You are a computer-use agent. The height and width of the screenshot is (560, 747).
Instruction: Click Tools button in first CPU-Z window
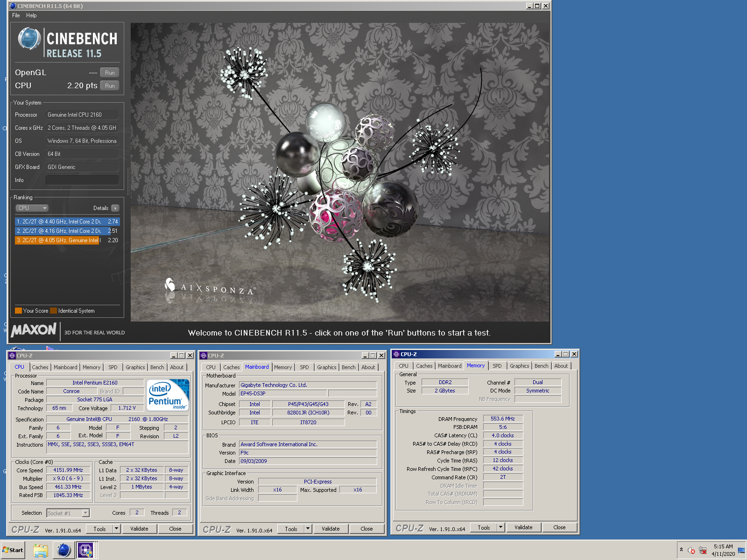[x=100, y=529]
